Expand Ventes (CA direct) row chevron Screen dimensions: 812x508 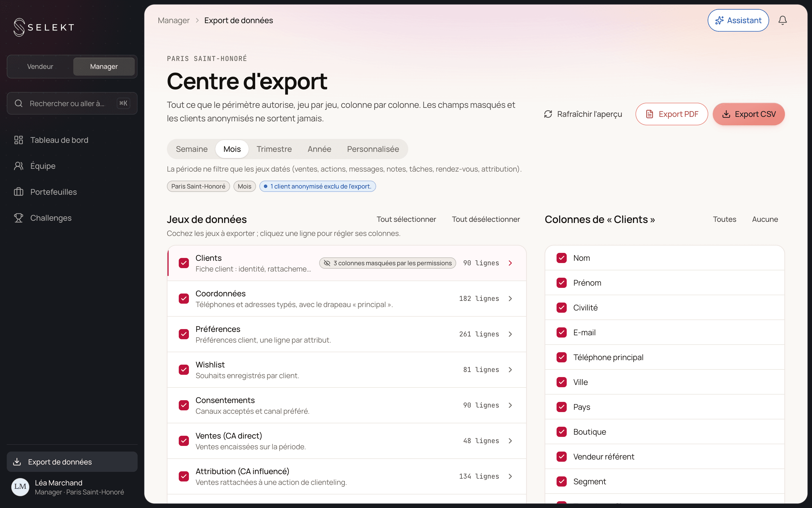[510, 441]
